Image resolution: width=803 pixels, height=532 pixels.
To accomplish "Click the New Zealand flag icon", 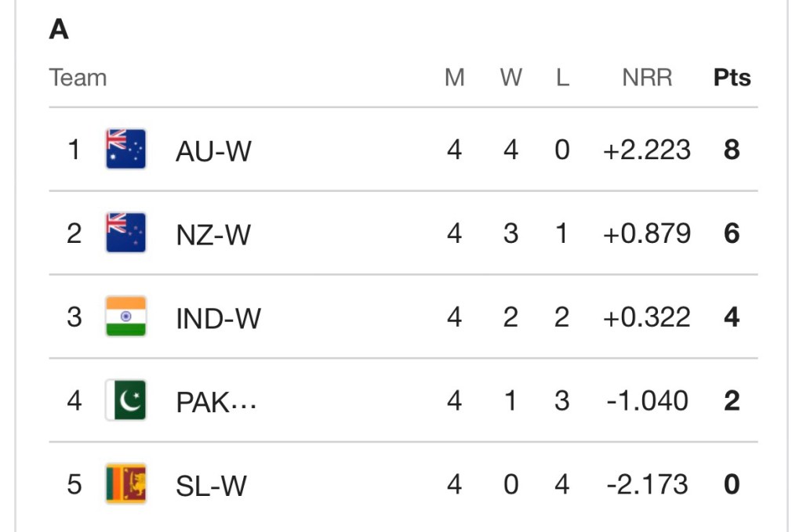I will tap(125, 233).
